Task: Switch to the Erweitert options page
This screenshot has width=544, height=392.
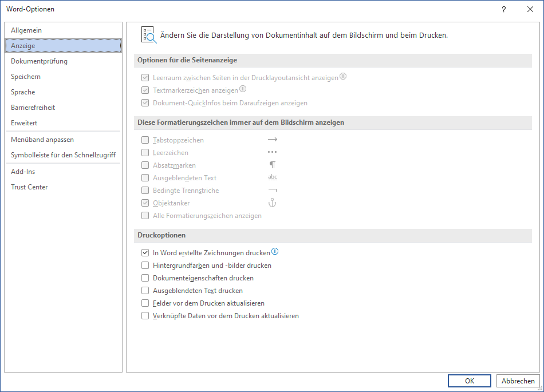Action: tap(24, 123)
